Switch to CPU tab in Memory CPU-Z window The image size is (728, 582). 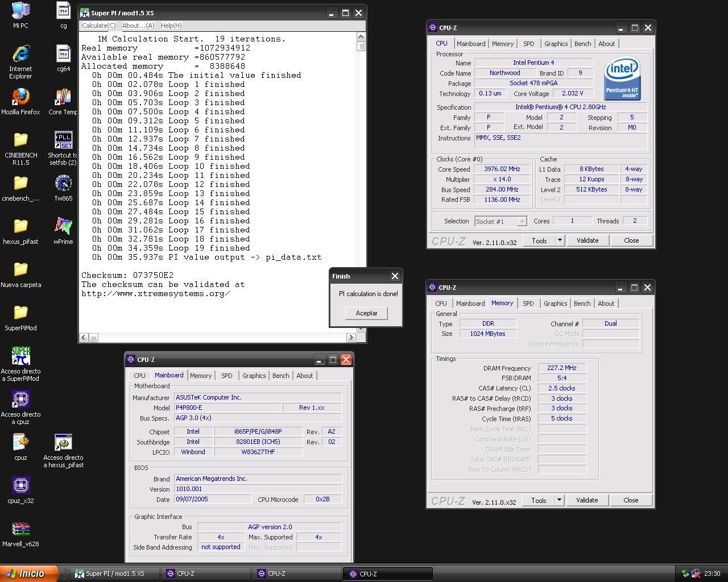click(x=441, y=304)
